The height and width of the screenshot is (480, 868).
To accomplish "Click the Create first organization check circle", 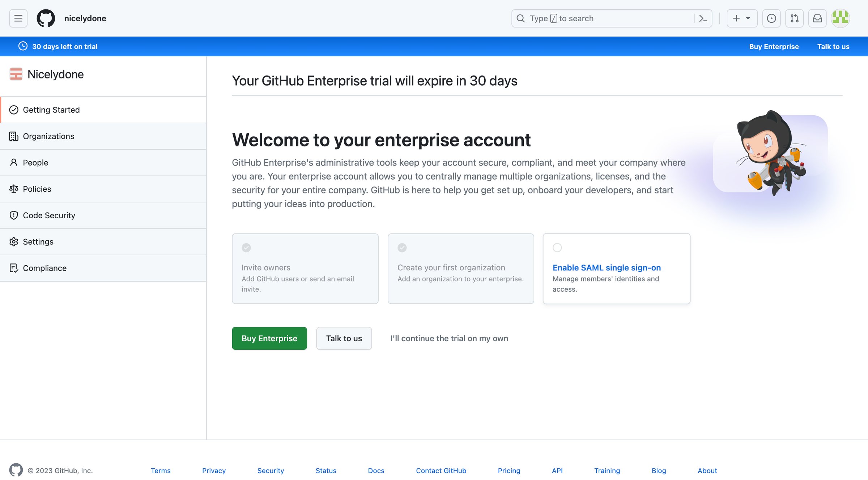I will coord(402,248).
